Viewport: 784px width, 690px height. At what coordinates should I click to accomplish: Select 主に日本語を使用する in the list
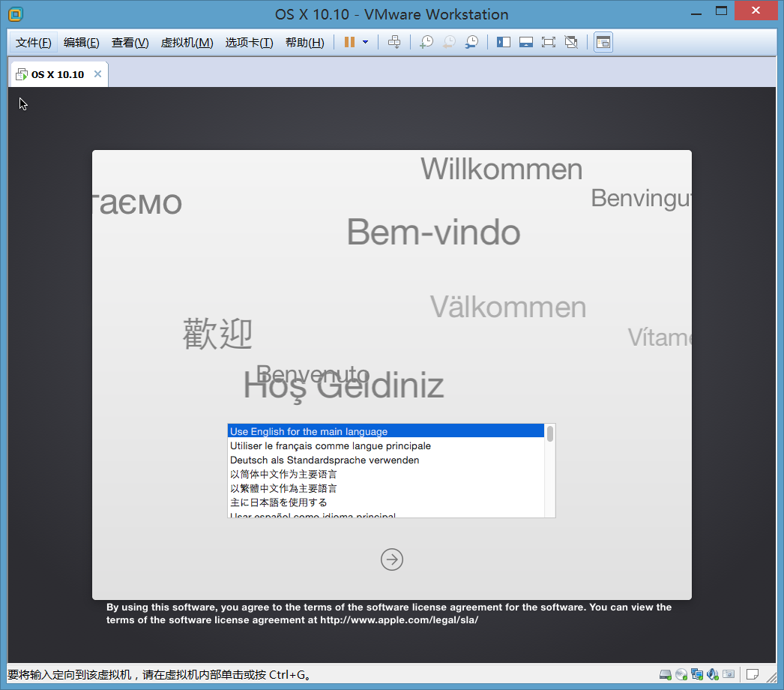[385, 502]
